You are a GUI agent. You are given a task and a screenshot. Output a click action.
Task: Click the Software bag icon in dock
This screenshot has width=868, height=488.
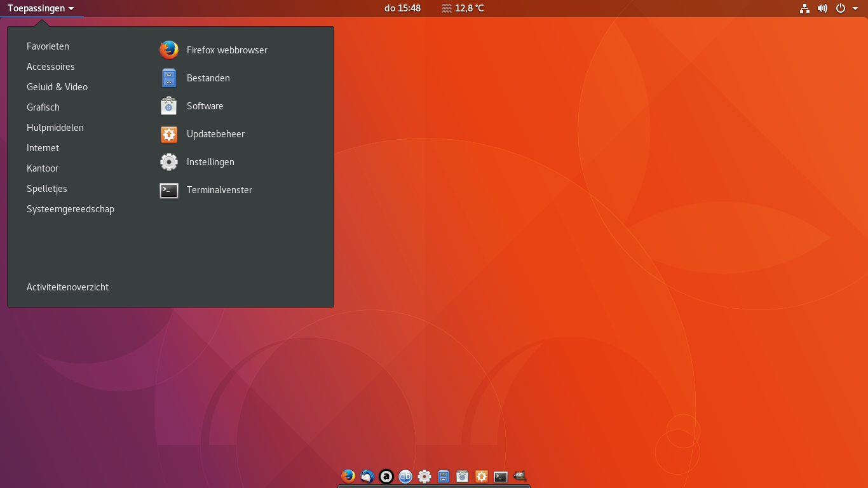click(463, 476)
